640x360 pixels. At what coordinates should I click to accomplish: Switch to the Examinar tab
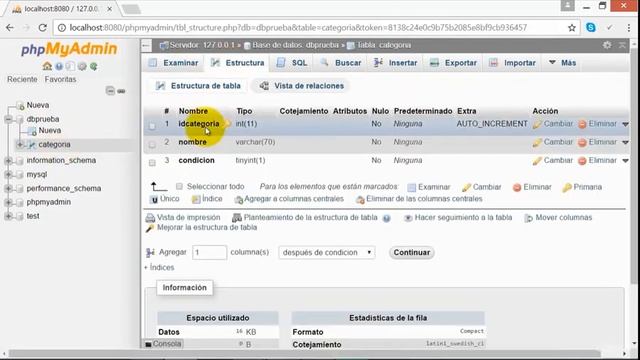[x=173, y=63]
